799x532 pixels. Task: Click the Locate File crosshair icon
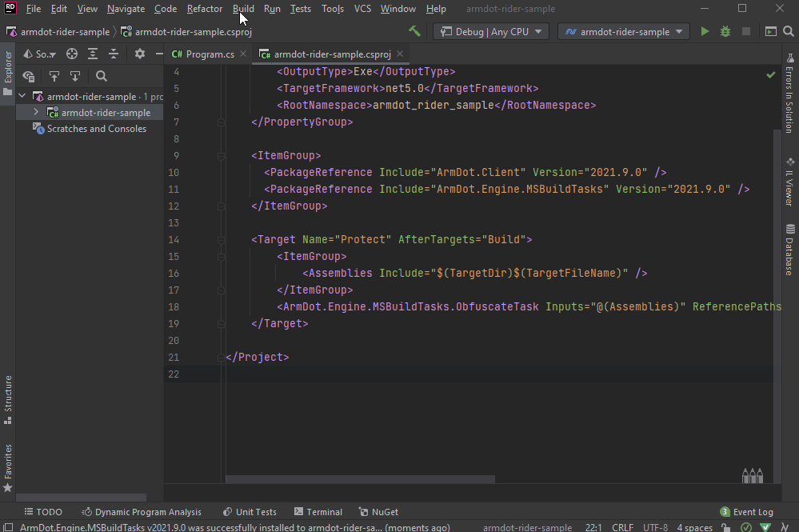point(72,54)
